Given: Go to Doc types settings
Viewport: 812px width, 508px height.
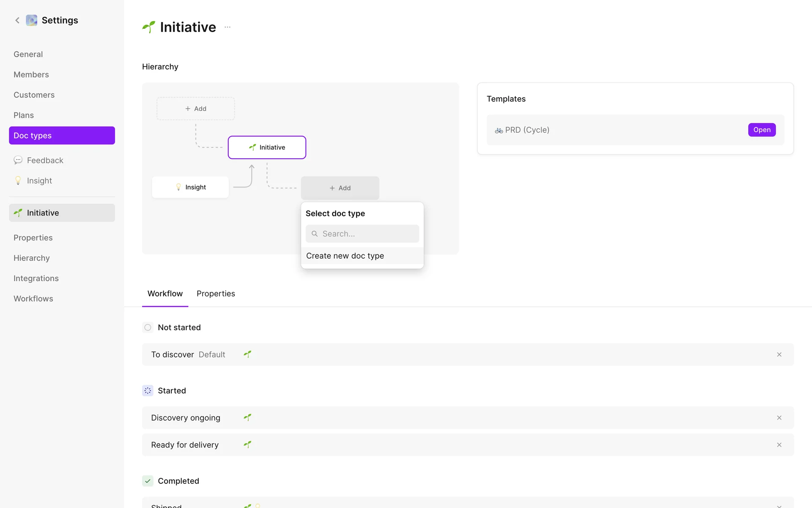Looking at the screenshot, I should [62, 135].
